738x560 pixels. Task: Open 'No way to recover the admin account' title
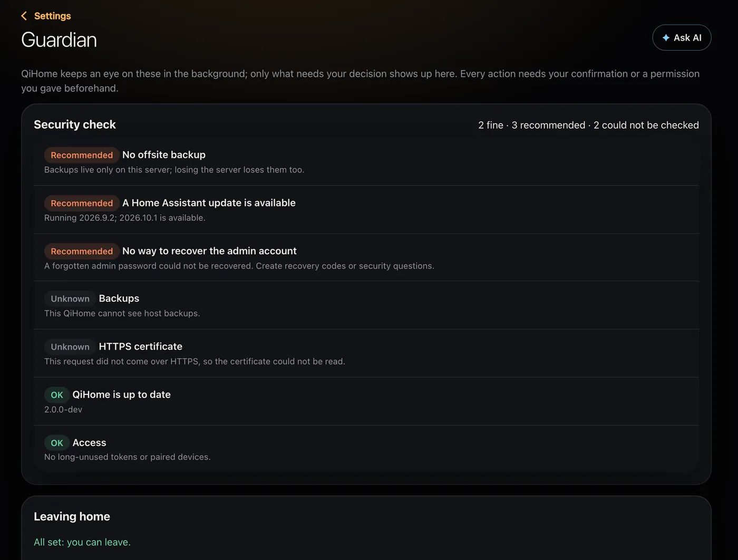coord(209,251)
